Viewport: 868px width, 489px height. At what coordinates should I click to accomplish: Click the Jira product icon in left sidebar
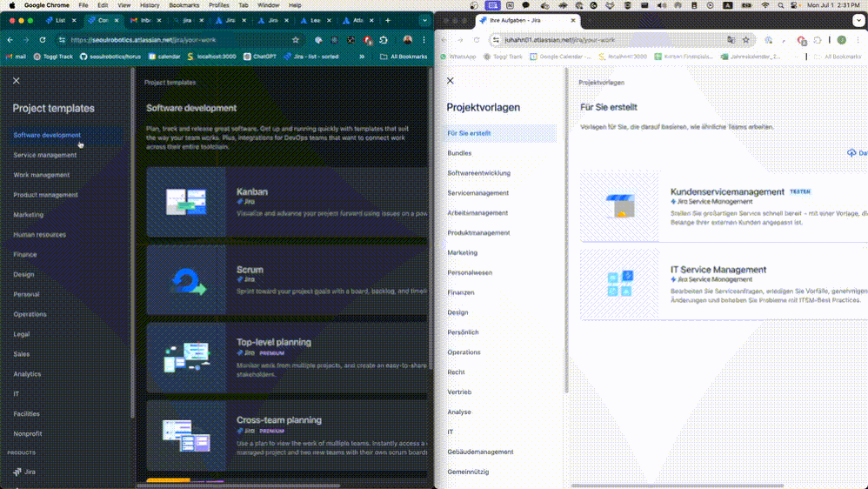17,472
